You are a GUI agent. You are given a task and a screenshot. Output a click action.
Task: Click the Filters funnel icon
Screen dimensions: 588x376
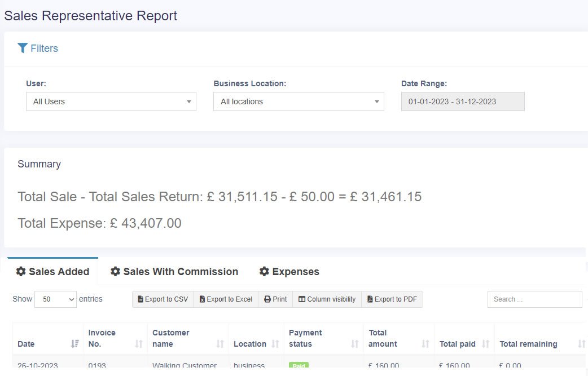(x=23, y=48)
